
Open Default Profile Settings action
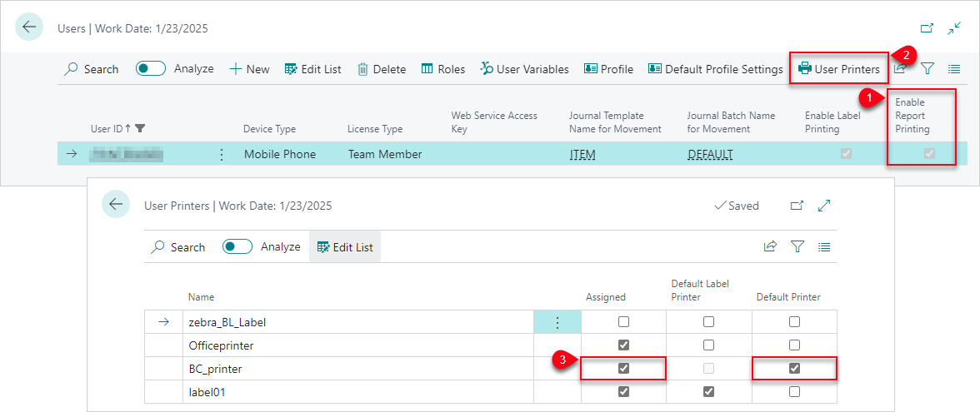click(715, 69)
